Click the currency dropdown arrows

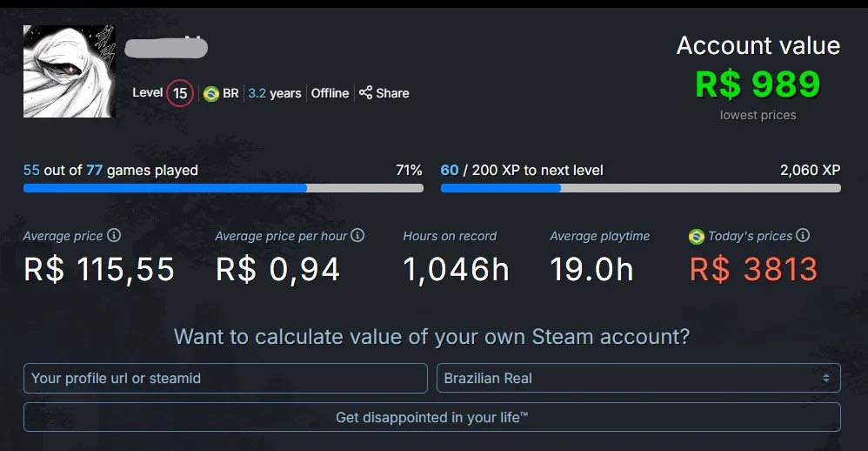coord(826,378)
